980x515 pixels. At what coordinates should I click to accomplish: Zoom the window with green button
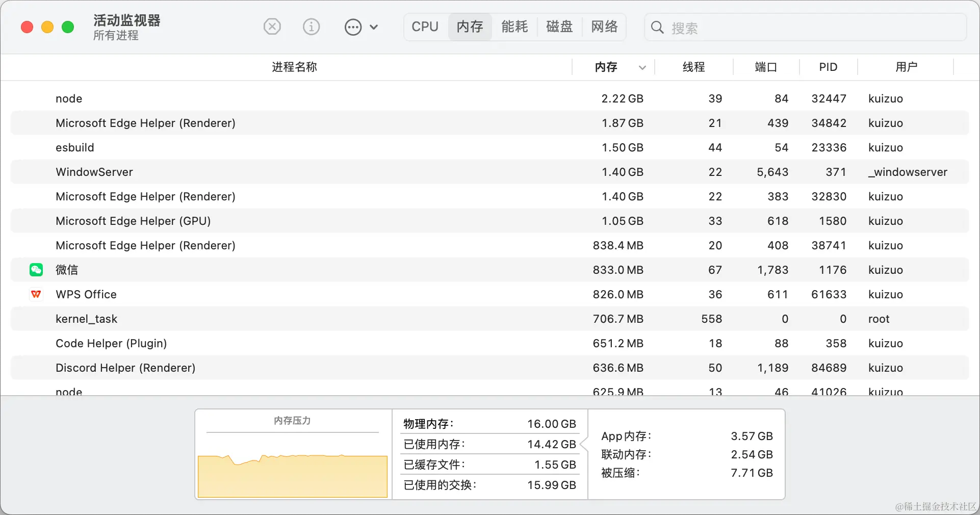click(x=68, y=27)
